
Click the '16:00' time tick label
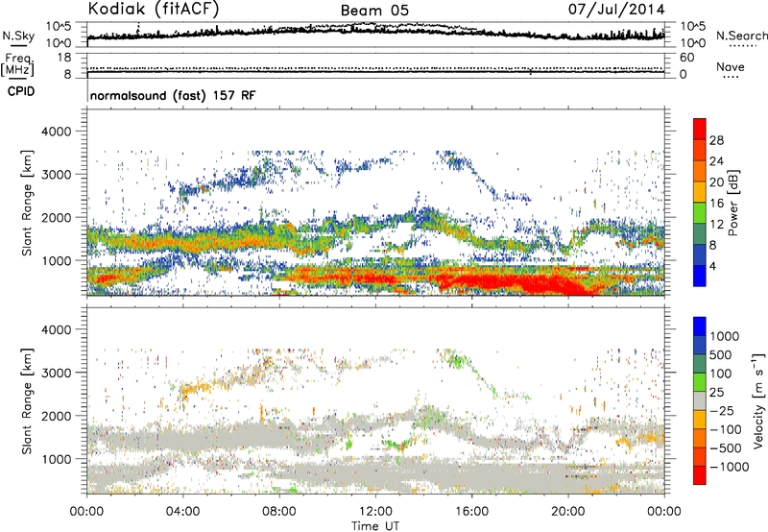coord(471,512)
